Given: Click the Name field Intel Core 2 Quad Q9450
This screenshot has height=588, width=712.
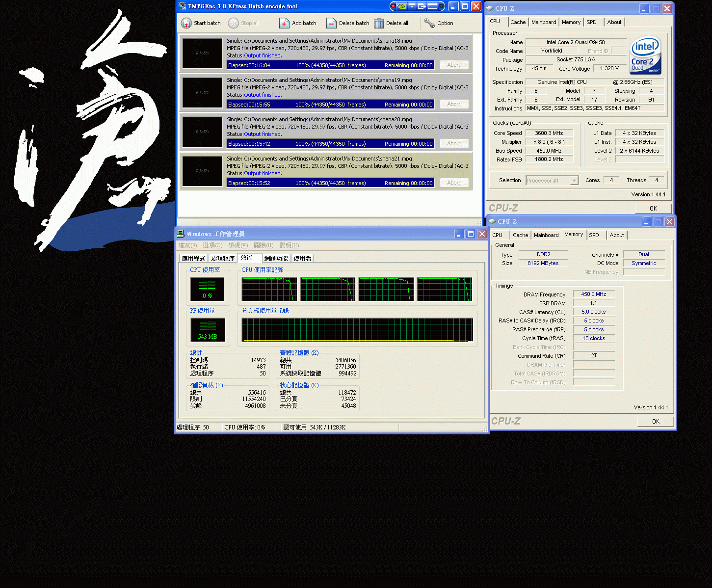Looking at the screenshot, I should (576, 42).
